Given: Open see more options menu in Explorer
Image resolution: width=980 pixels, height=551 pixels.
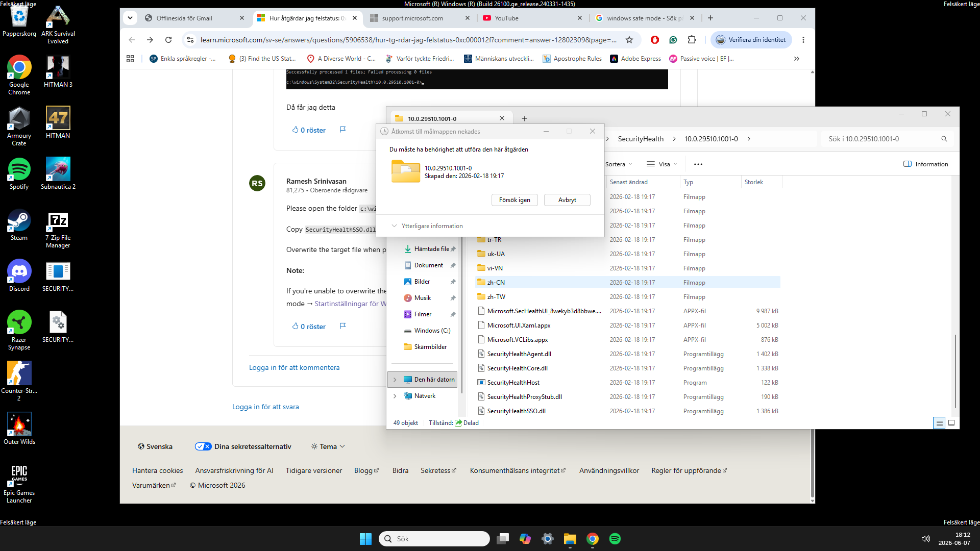Looking at the screenshot, I should 698,164.
